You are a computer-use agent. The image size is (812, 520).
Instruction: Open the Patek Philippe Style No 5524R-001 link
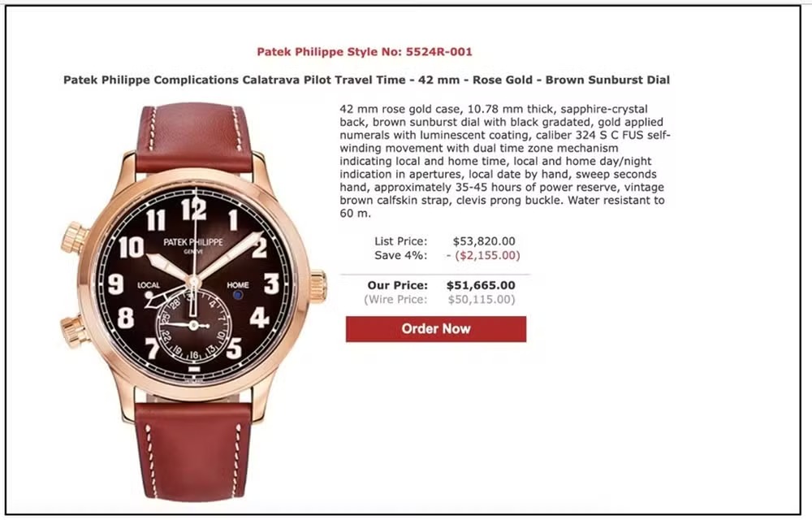click(x=364, y=52)
